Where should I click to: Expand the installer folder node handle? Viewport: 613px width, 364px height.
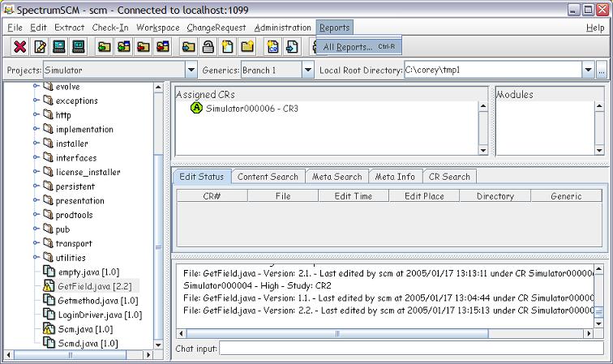tap(36, 143)
